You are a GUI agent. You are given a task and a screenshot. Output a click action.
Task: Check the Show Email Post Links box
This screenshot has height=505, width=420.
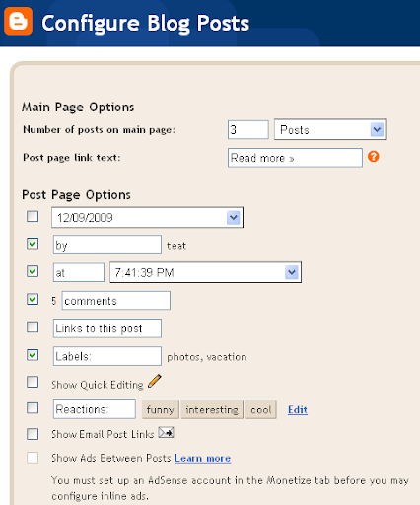tap(33, 434)
